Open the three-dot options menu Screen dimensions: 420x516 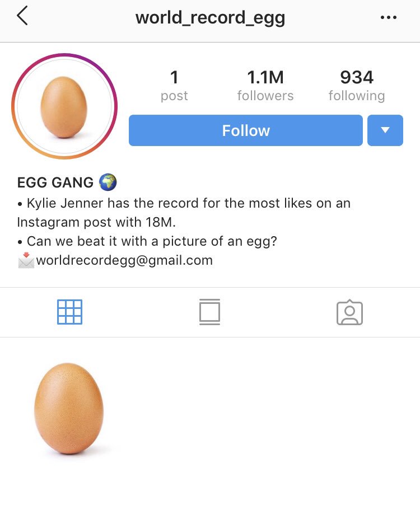(389, 17)
